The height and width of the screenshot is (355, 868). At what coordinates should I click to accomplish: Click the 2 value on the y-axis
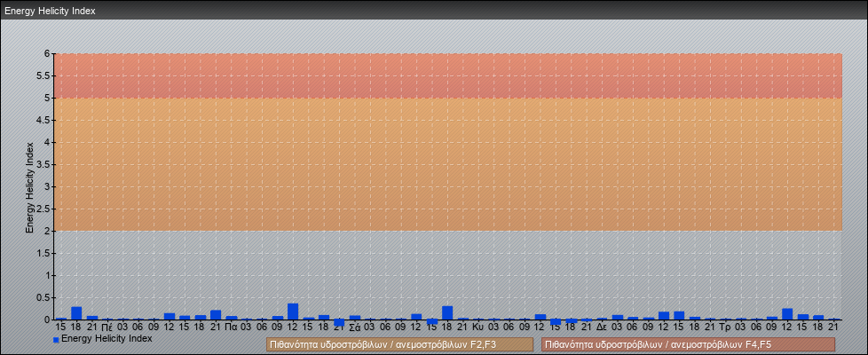[48, 231]
